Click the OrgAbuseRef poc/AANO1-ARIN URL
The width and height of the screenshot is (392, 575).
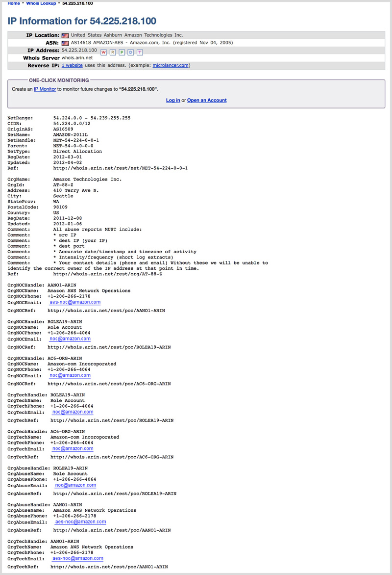tap(112, 530)
